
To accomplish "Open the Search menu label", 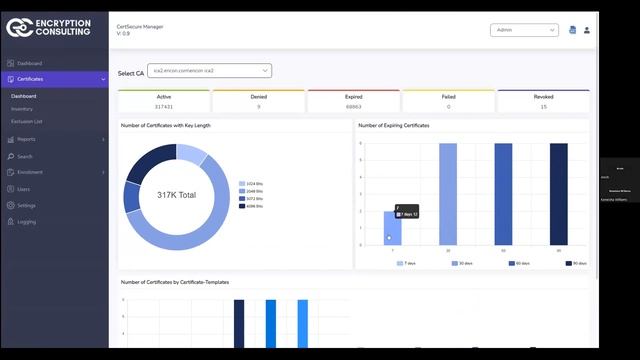I will (x=24, y=156).
